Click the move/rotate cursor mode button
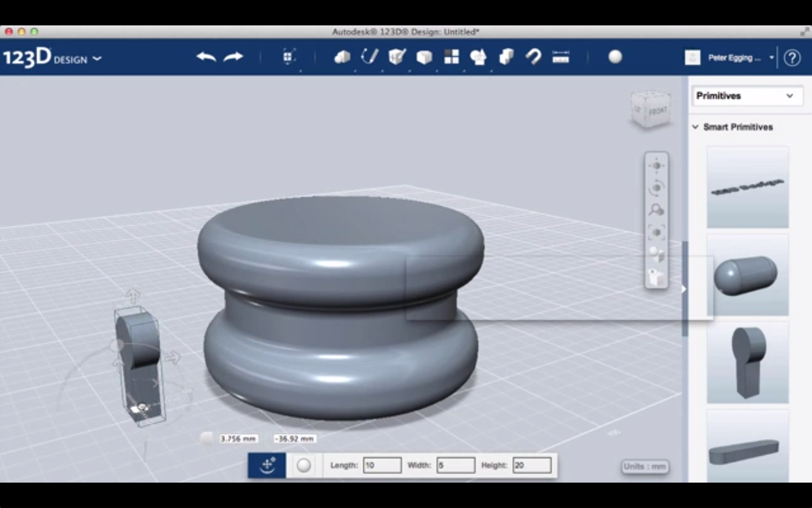Screen dimensions: 812x508 [x=267, y=466]
